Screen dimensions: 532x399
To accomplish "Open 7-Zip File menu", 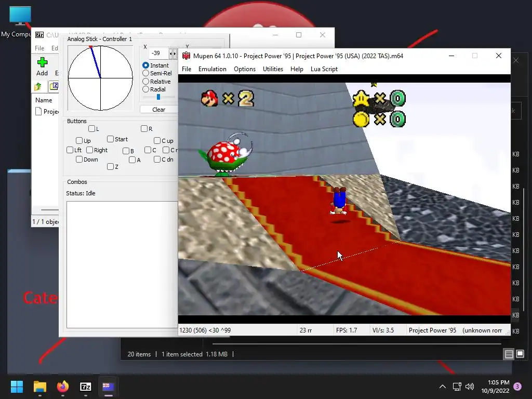I will 39,48.
